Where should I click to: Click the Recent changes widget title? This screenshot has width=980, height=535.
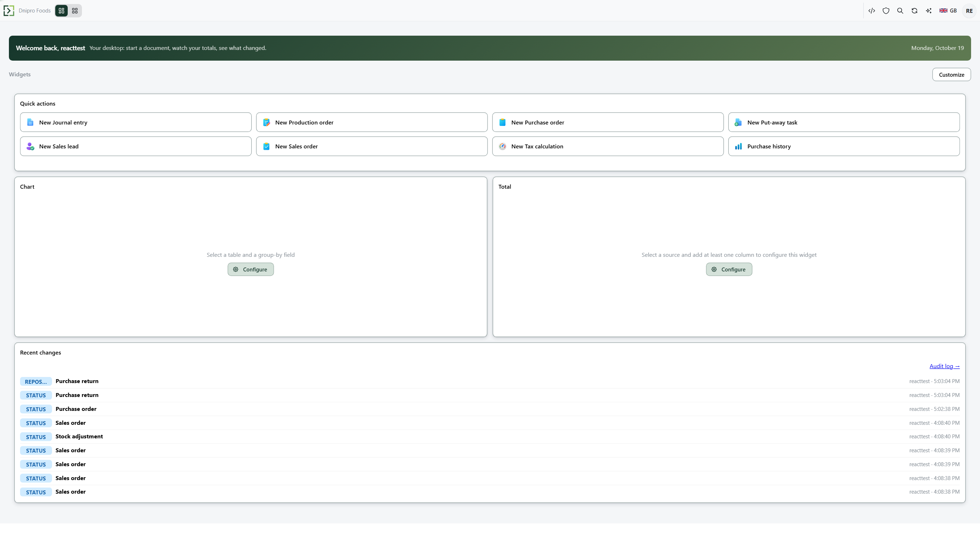(40, 353)
